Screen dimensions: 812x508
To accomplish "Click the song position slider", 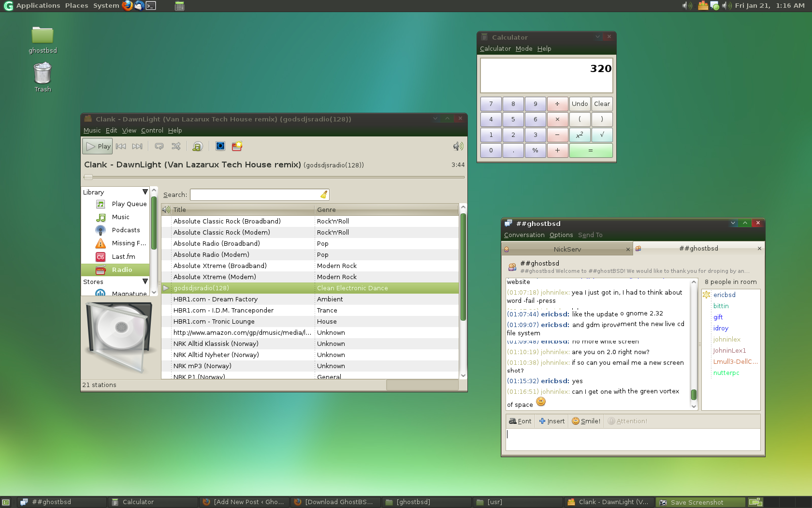I will click(x=274, y=177).
